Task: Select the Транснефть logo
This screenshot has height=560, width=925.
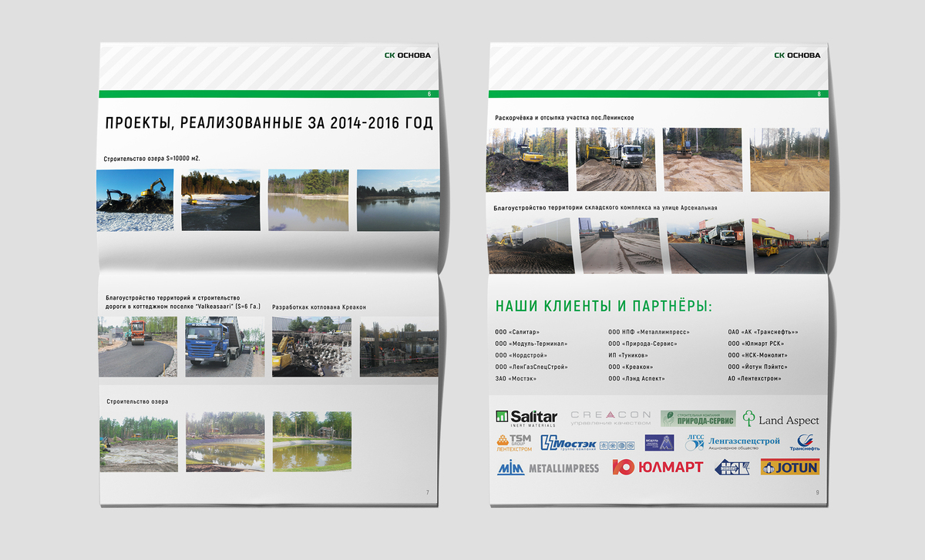Action: point(806,444)
